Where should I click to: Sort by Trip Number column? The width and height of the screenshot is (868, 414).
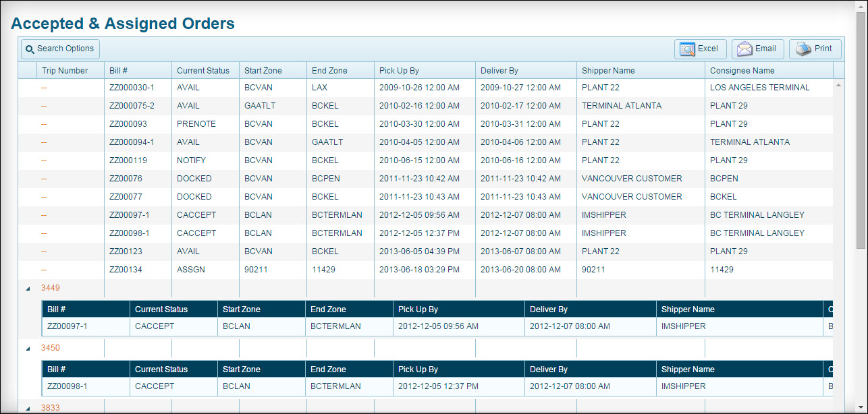pyautogui.click(x=70, y=70)
